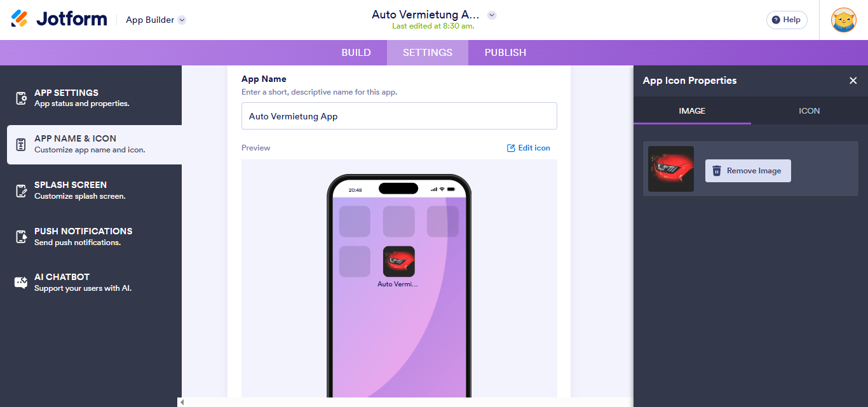This screenshot has width=868, height=407.
Task: Click the Help button
Action: [x=787, y=20]
